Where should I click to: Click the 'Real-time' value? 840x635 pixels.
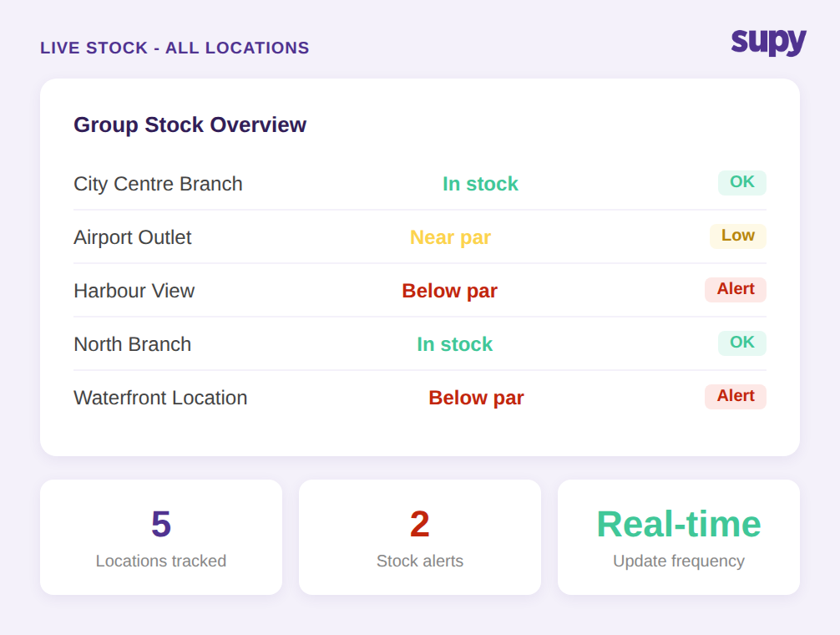[x=679, y=524]
